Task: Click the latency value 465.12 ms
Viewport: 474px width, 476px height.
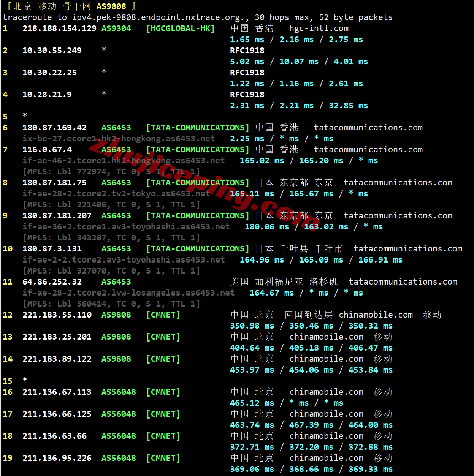Action: point(252,403)
